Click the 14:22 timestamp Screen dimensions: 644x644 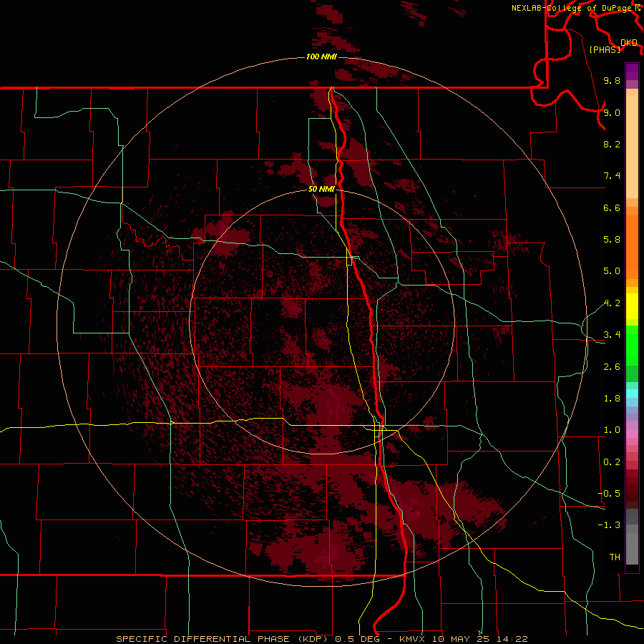pos(512,639)
